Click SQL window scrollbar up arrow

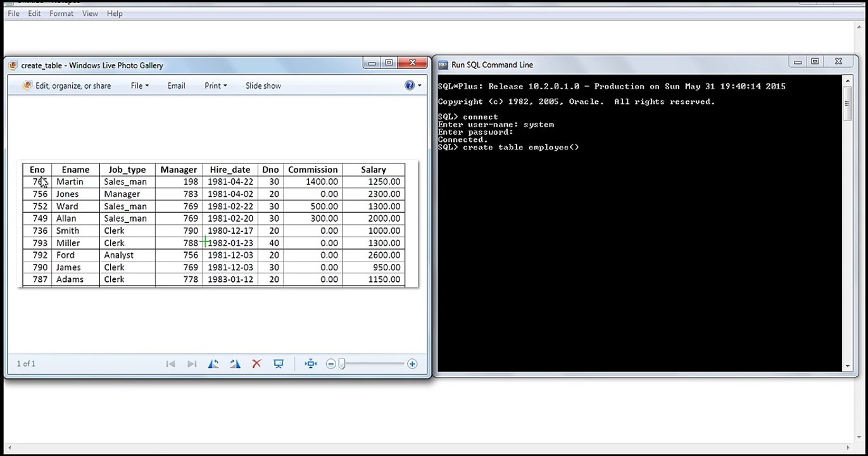(847, 81)
